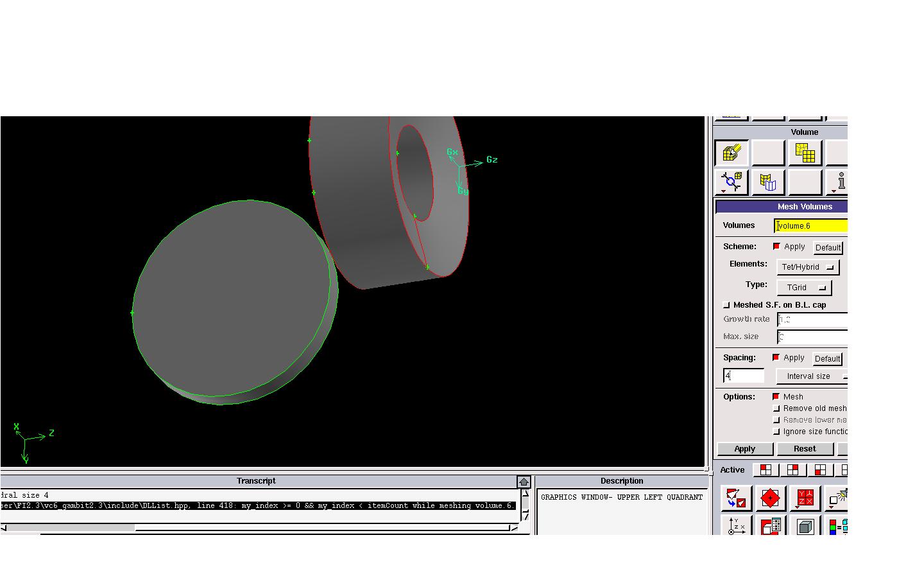Click the Transcript window expand arrow
The image size is (924, 578).
[524, 482]
